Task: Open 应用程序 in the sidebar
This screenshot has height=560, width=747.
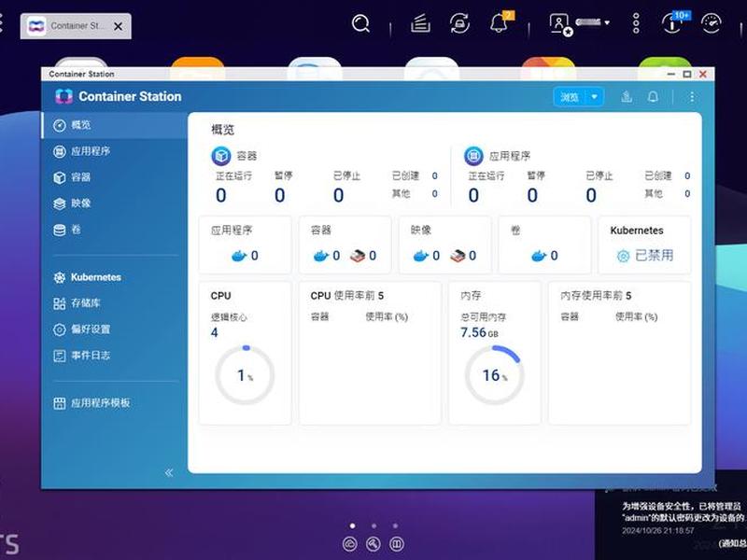Action: (x=114, y=151)
